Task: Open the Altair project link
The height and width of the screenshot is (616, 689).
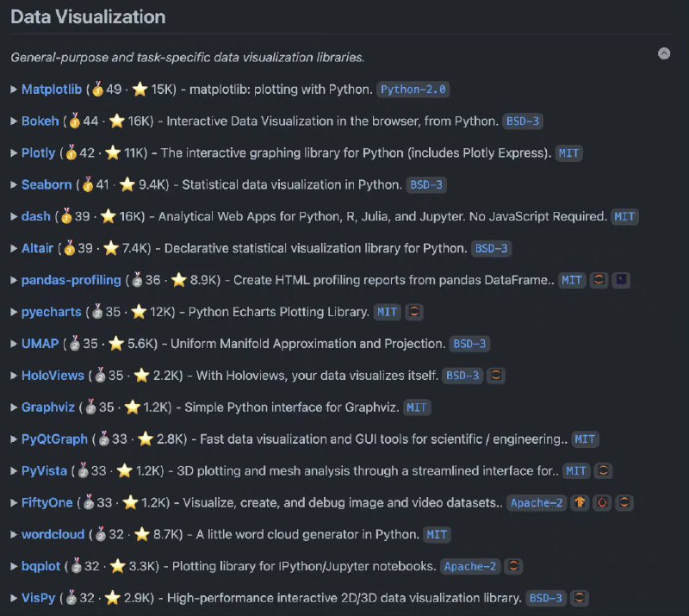Action: point(37,248)
